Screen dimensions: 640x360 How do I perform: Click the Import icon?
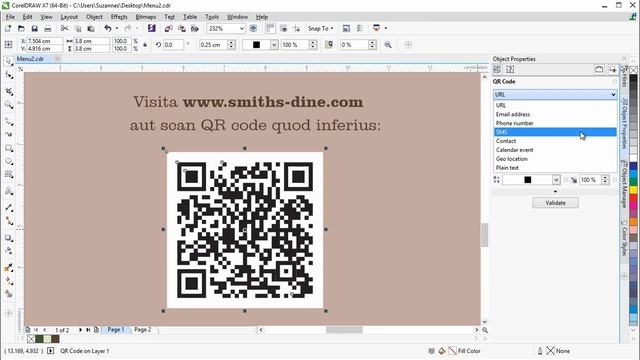(x=168, y=29)
